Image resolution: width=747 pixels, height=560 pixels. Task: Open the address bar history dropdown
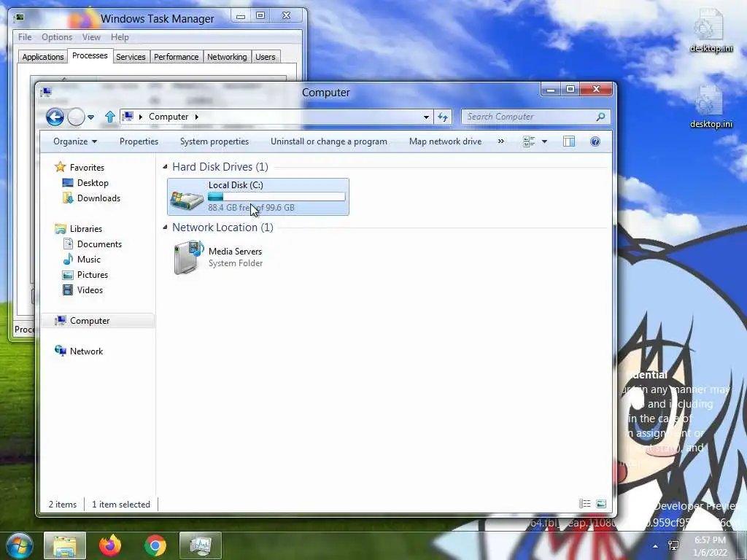tap(426, 117)
